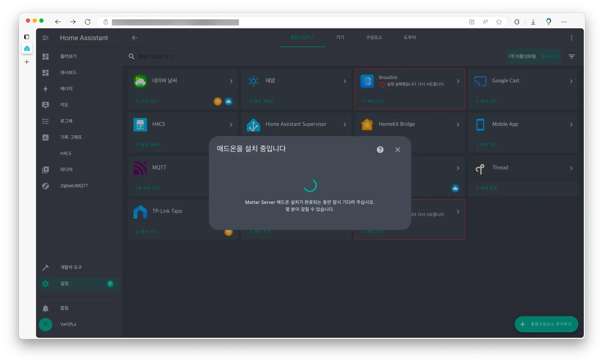Image resolution: width=604 pixels, height=364 pixels.
Task: Expand the HomeKit Bridge card chevron
Action: click(458, 125)
